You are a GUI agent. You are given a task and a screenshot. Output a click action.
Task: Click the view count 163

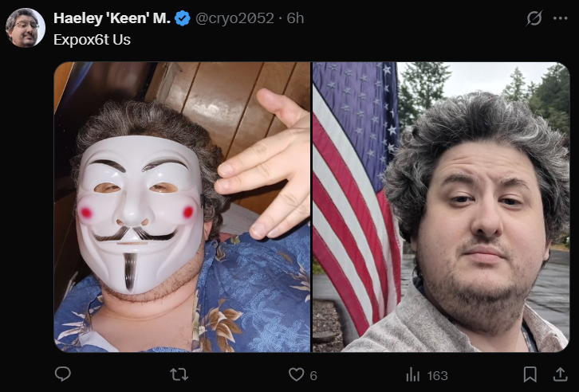coord(438,375)
